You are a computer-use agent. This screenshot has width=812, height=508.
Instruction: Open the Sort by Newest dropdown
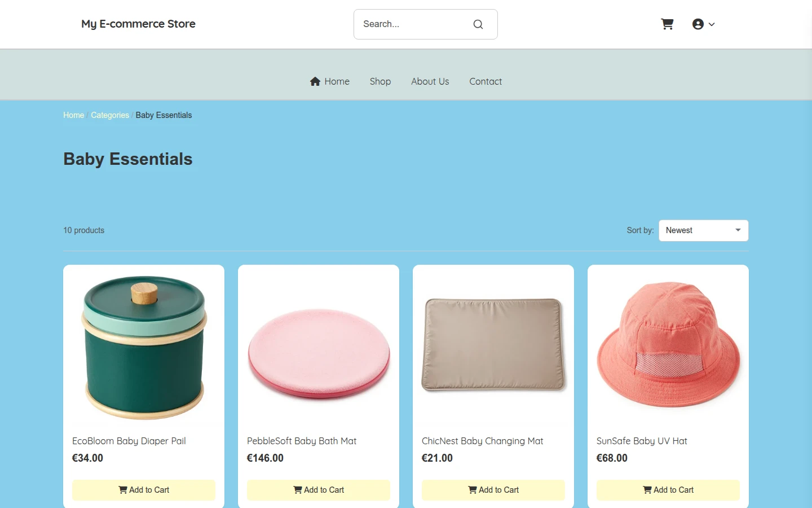pyautogui.click(x=703, y=230)
